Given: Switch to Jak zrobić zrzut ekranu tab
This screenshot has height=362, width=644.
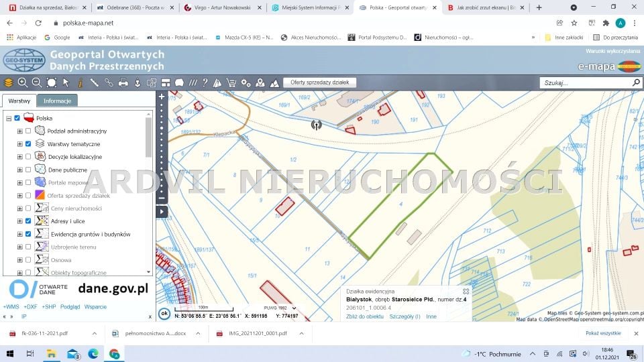Looking at the screenshot, I should tap(486, 7).
